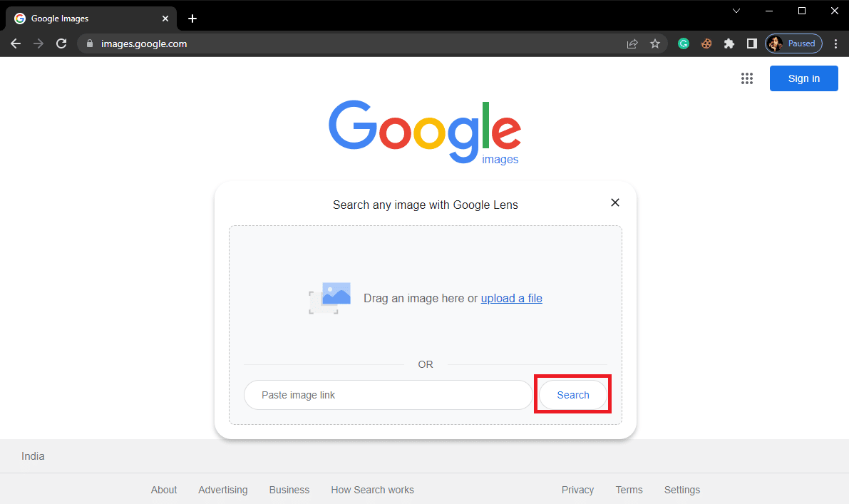Image resolution: width=849 pixels, height=504 pixels.
Task: Maximize the Chrome window
Action: (x=802, y=11)
